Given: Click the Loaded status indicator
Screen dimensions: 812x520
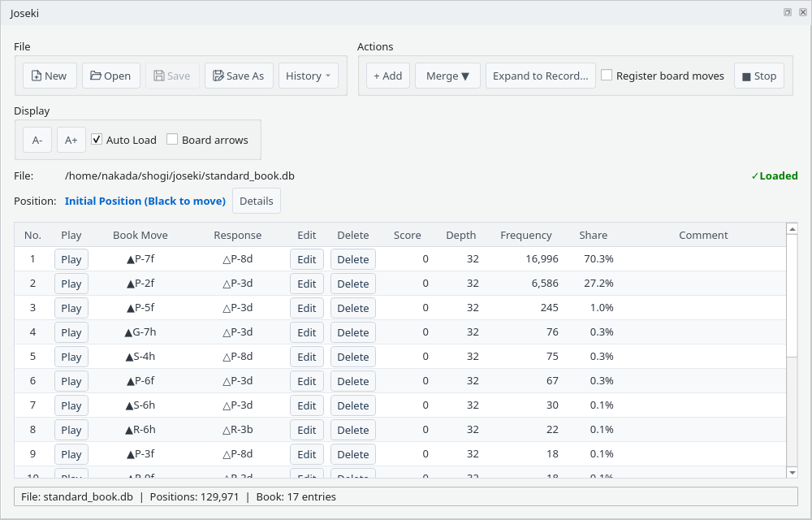Looking at the screenshot, I should [x=774, y=175].
